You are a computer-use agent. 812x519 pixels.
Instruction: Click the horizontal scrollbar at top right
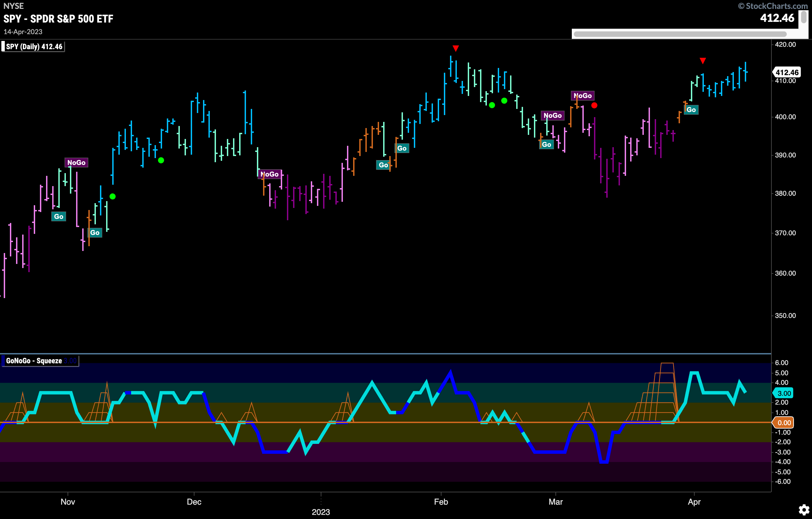coord(680,34)
